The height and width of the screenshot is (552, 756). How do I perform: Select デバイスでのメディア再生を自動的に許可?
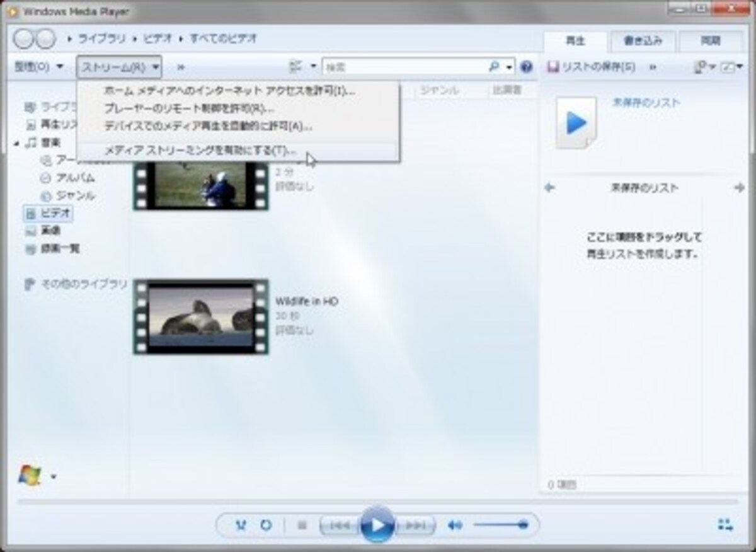238,126
